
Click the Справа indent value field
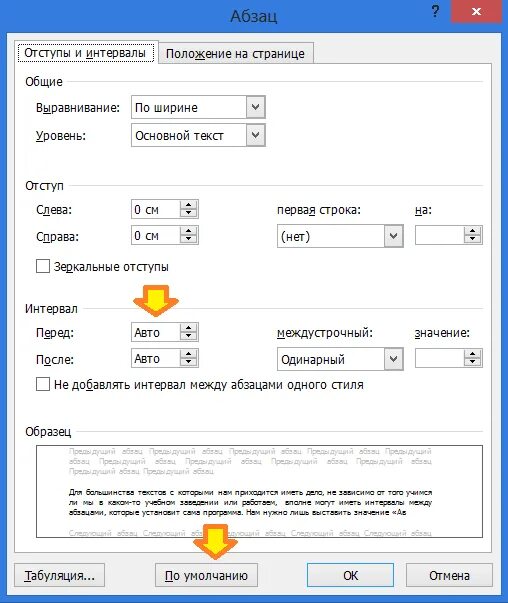pyautogui.click(x=155, y=235)
